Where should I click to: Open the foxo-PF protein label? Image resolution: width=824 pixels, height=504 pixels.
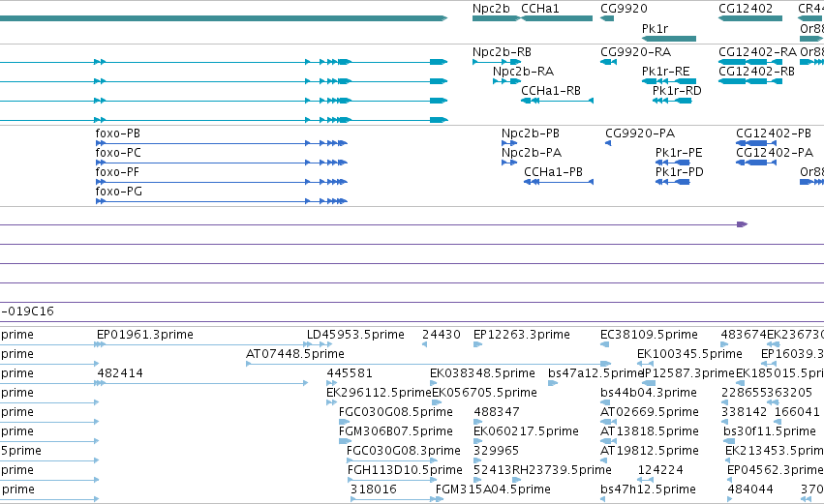(117, 172)
